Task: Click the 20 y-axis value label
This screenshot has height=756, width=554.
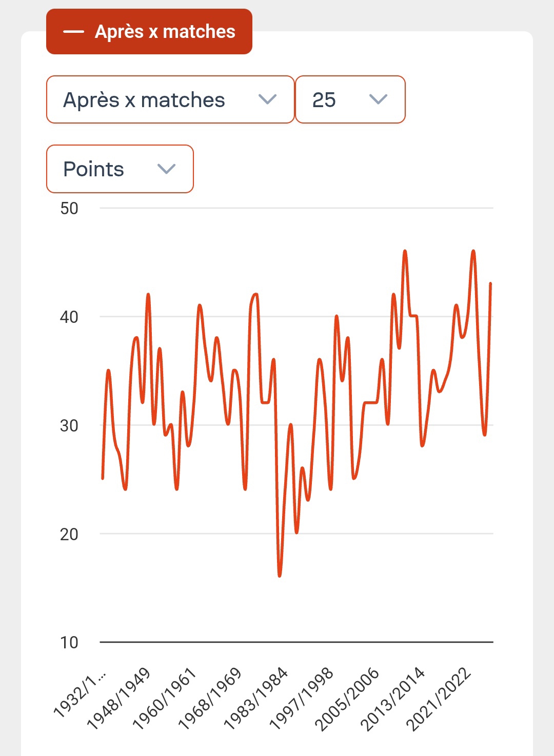Action: pos(69,534)
